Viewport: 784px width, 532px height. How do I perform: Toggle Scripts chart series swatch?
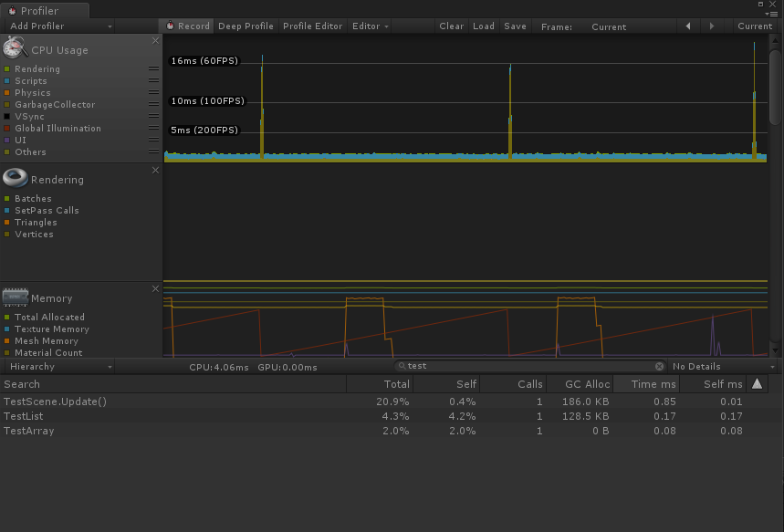click(x=7, y=81)
